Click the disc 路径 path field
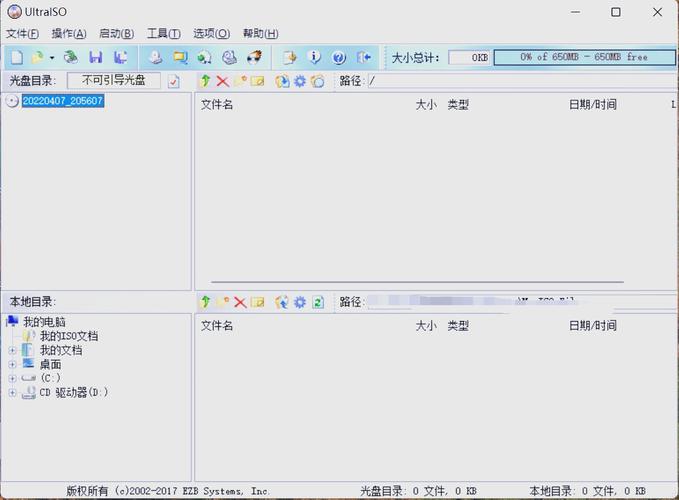 tap(523, 81)
